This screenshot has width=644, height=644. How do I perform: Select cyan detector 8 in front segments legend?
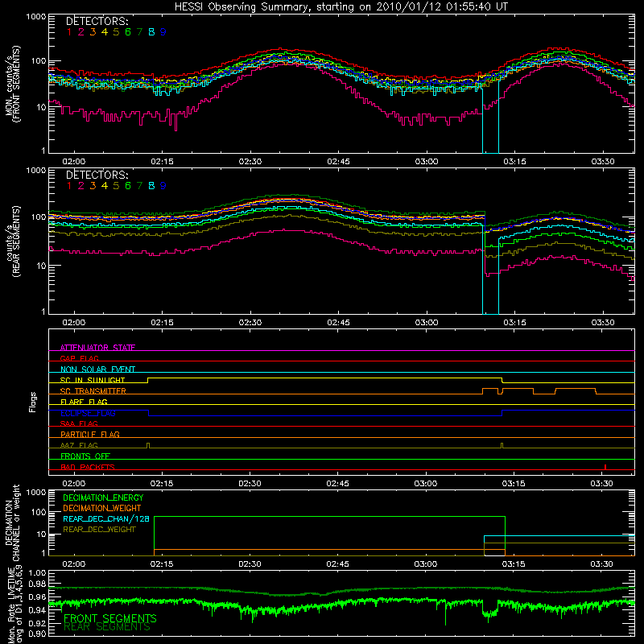coord(151,32)
